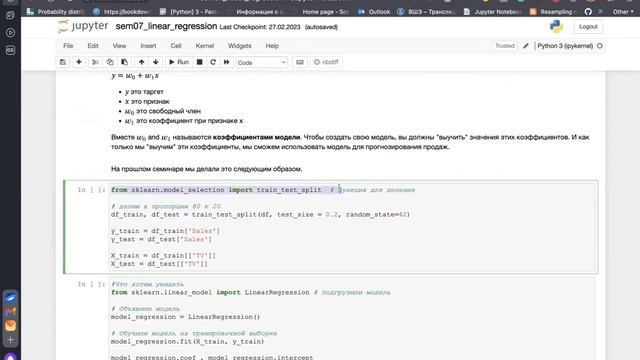Open the https://bookdown bookmark
This screenshot has height=360, width=640.
(x=122, y=12)
